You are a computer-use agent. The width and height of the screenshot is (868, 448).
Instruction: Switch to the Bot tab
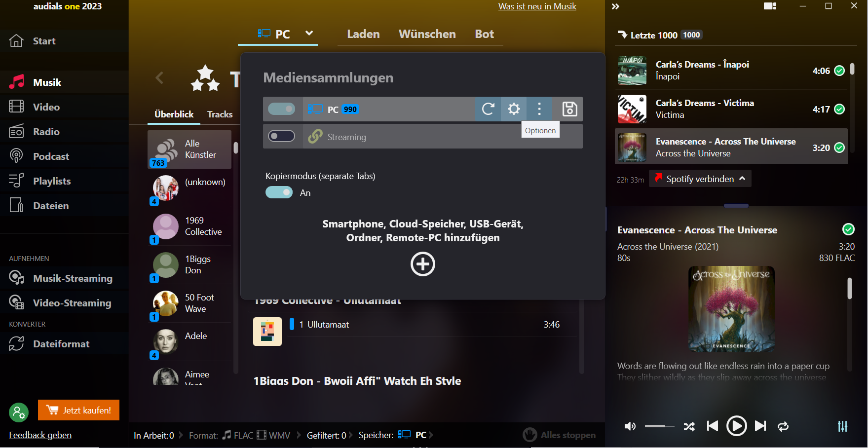484,34
